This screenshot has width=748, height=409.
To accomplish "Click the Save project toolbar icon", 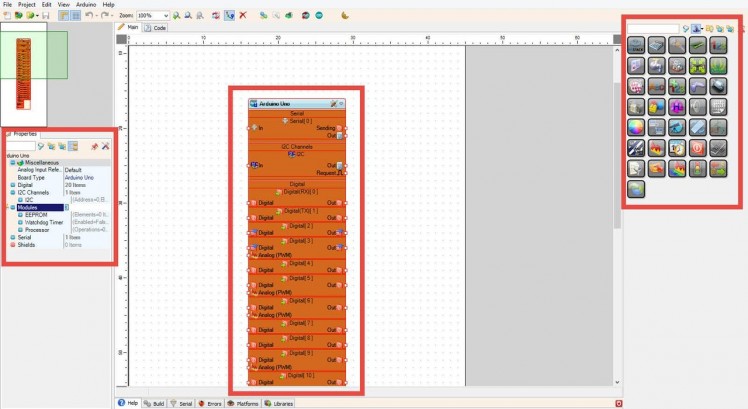I will point(46,17).
